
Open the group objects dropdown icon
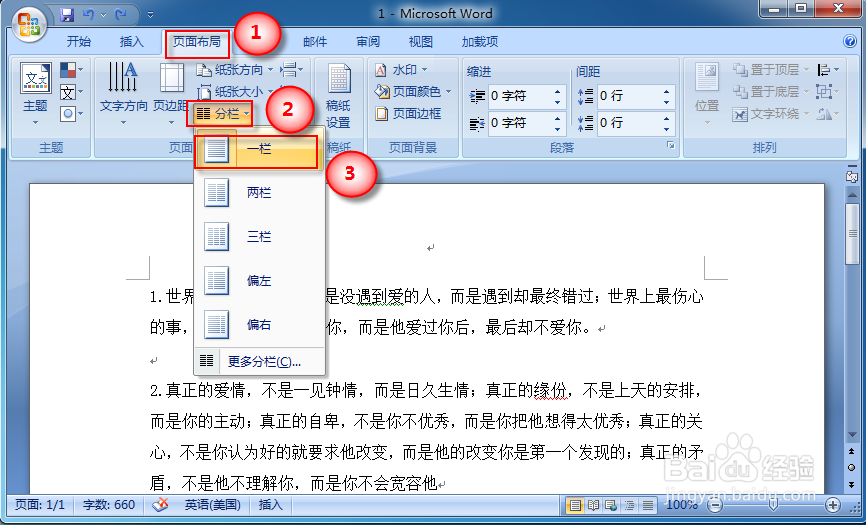[x=828, y=92]
